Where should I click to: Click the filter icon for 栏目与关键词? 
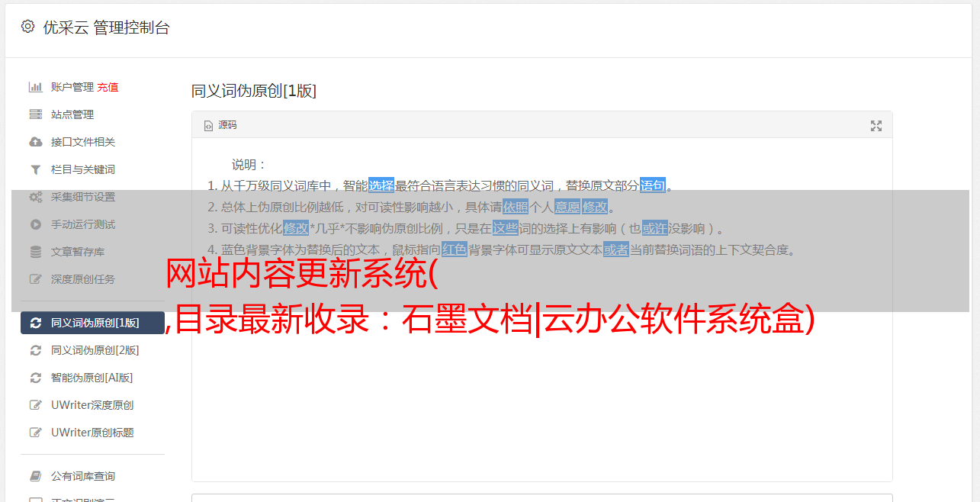[35, 169]
